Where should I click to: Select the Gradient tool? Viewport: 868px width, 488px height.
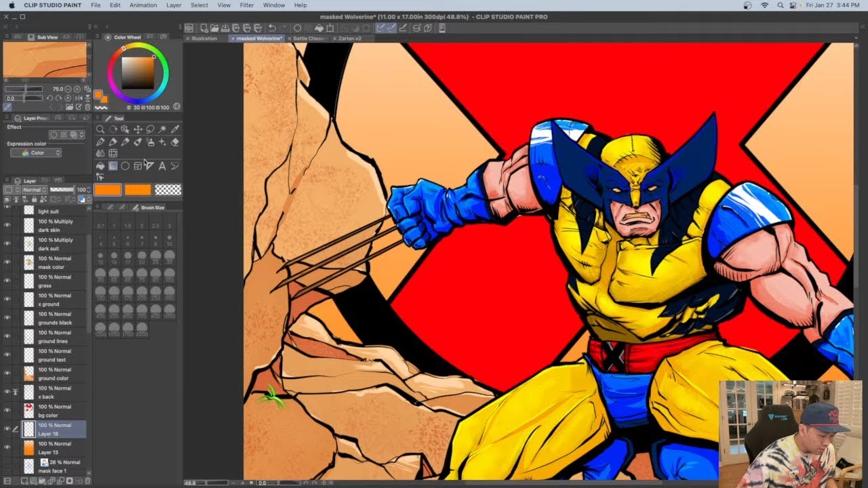coord(113,165)
